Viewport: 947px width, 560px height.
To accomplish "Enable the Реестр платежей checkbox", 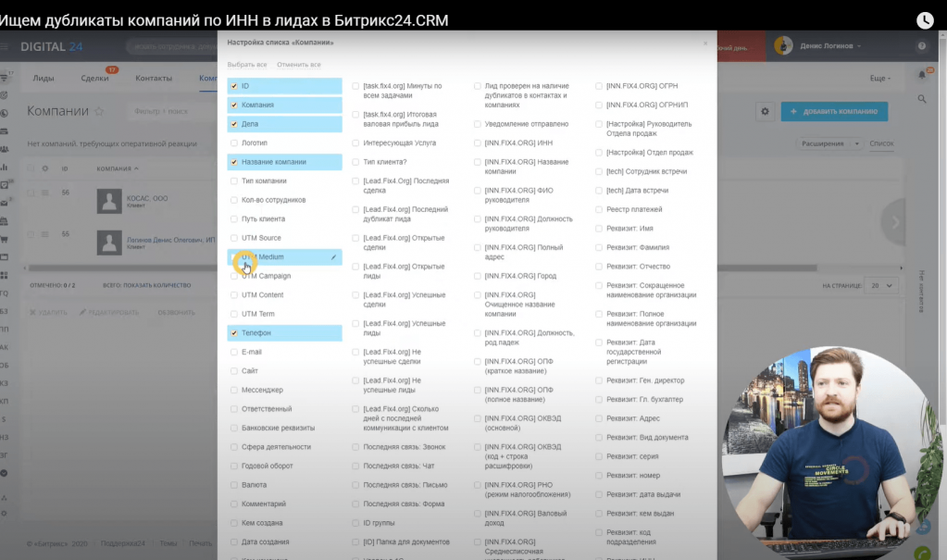I will (599, 209).
